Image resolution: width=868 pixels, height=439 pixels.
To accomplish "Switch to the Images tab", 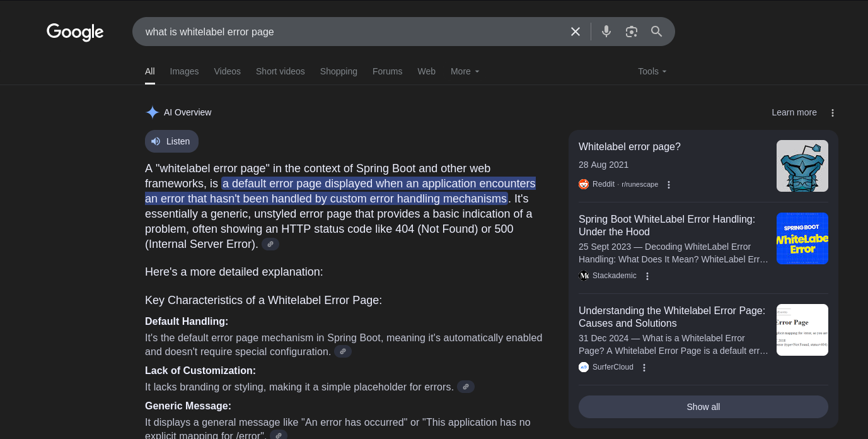I will coord(184,71).
